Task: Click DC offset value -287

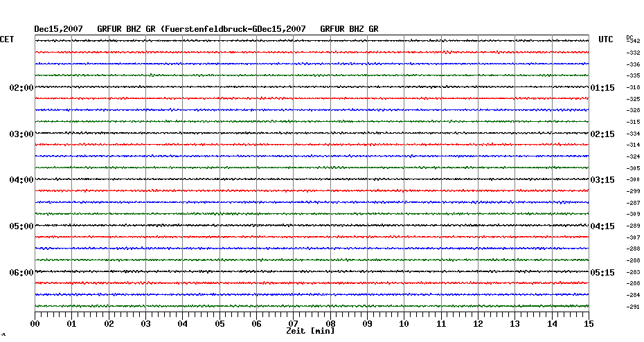Action: tap(633, 204)
